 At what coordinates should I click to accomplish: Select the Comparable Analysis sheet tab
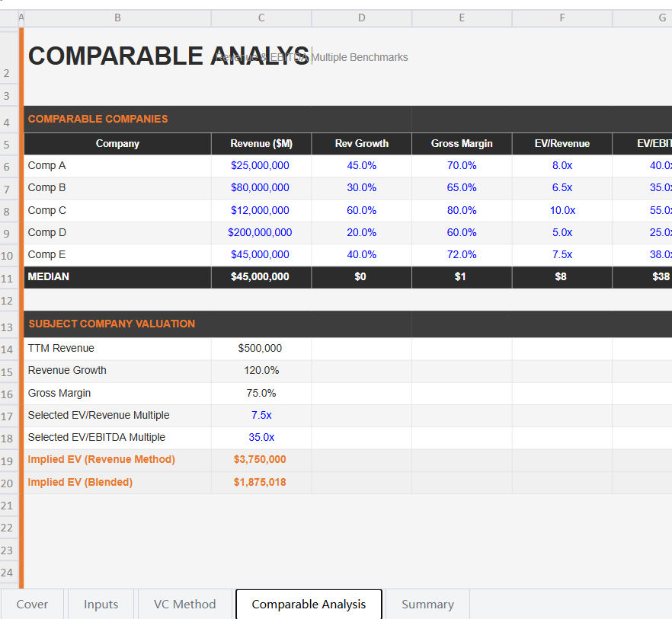[x=309, y=604]
